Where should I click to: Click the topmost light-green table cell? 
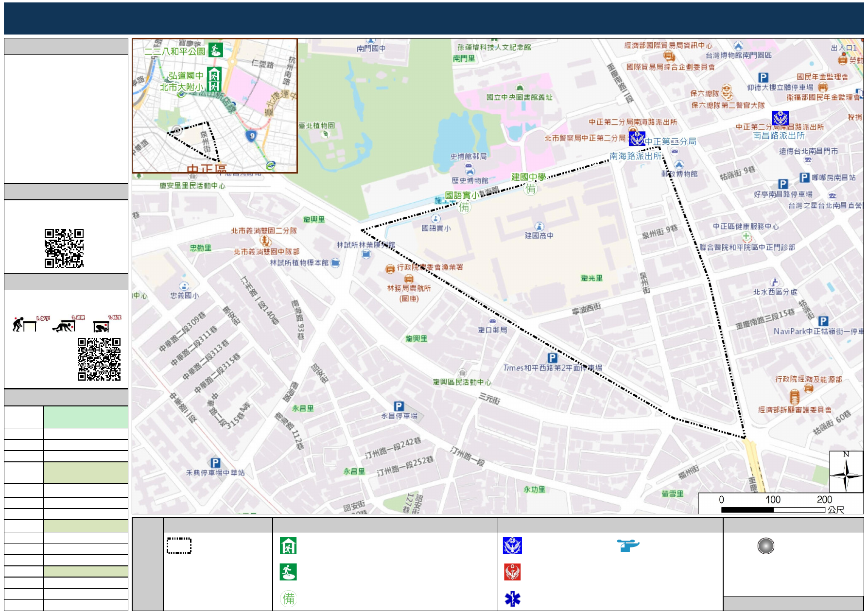click(x=86, y=417)
